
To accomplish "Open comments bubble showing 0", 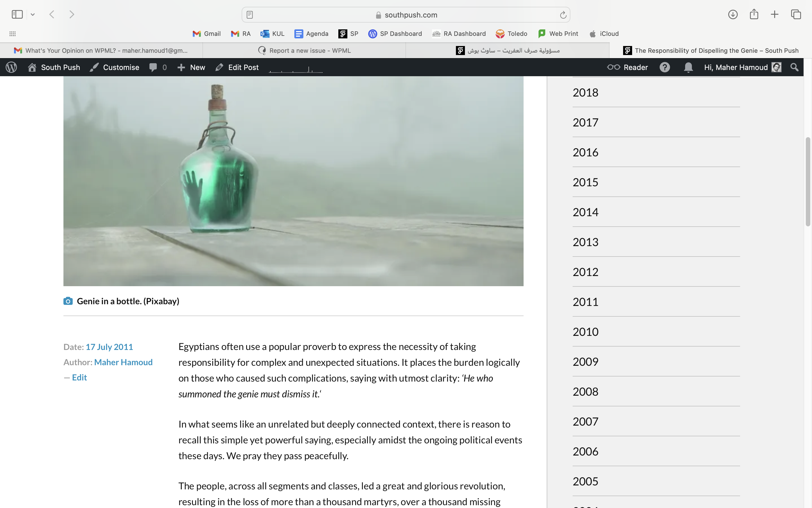I will [x=158, y=67].
